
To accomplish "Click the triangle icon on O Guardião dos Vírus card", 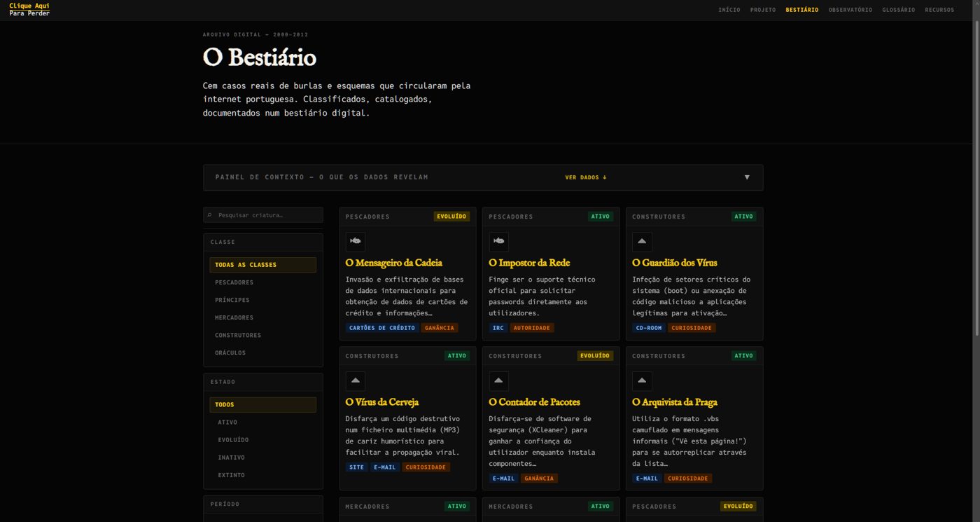I will [642, 242].
